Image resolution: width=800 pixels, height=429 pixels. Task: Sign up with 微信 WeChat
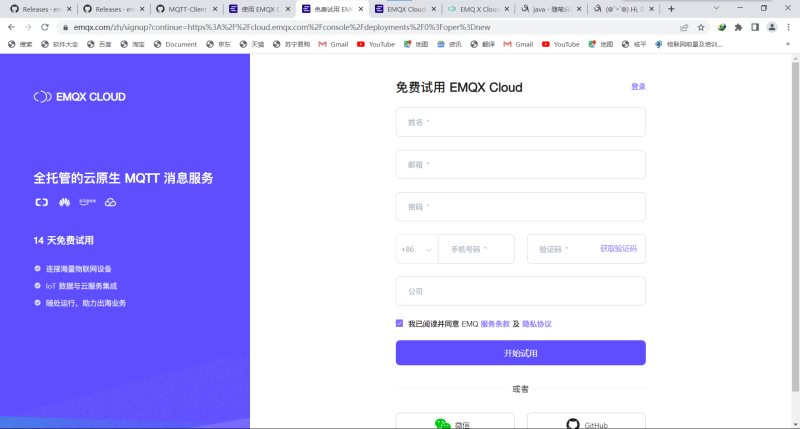pyautogui.click(x=455, y=421)
